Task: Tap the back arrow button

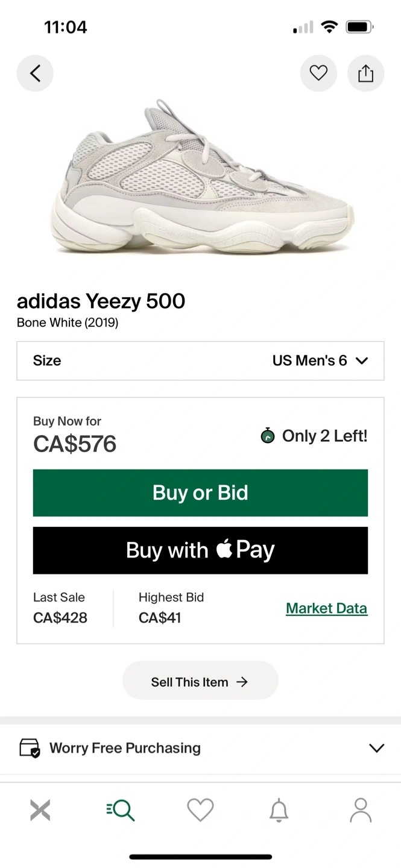Action: tap(35, 74)
